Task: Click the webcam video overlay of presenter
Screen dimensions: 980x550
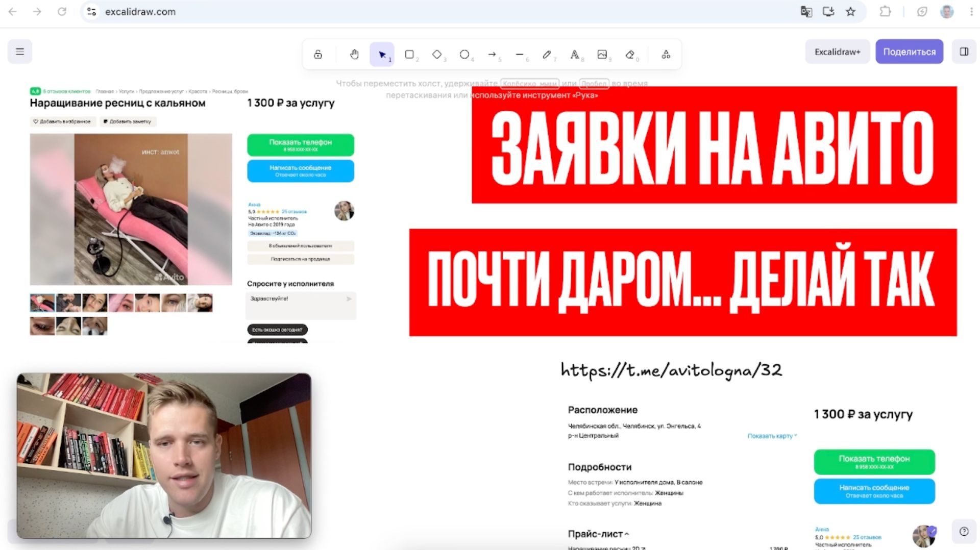Action: 164,456
